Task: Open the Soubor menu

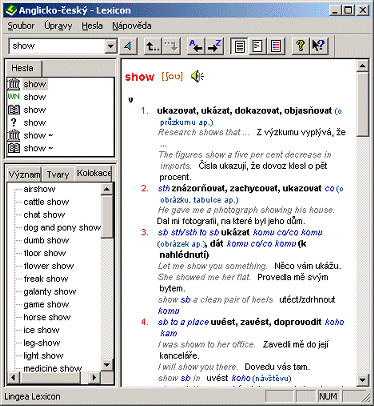Action: [x=21, y=26]
